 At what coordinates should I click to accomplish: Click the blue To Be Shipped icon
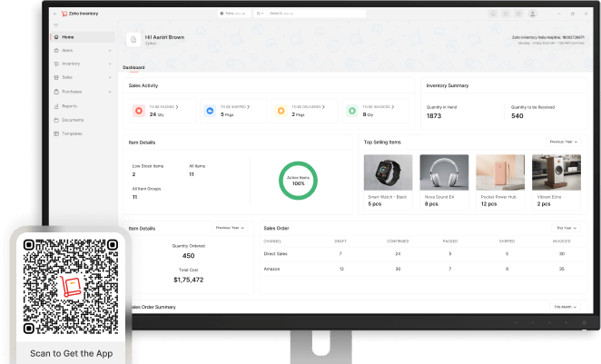pos(210,111)
